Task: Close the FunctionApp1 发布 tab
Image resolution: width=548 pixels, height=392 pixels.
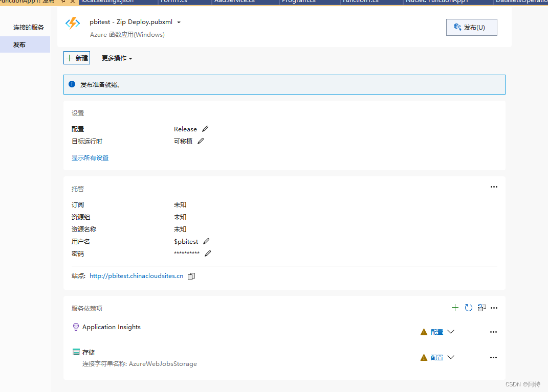Action: (73, 2)
